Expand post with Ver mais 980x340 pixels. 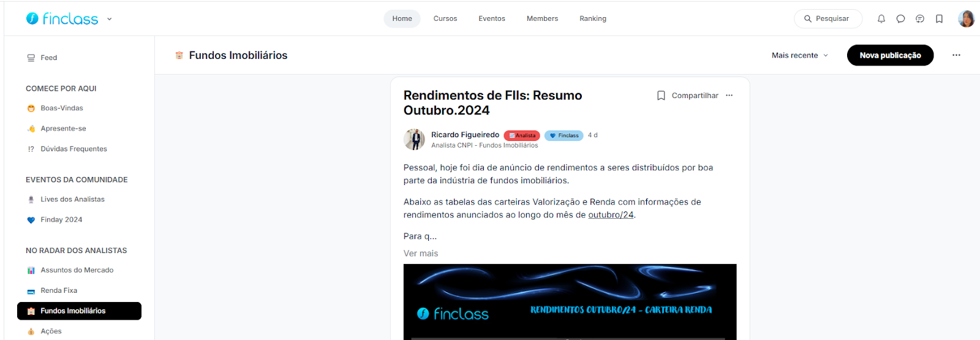[x=421, y=254]
